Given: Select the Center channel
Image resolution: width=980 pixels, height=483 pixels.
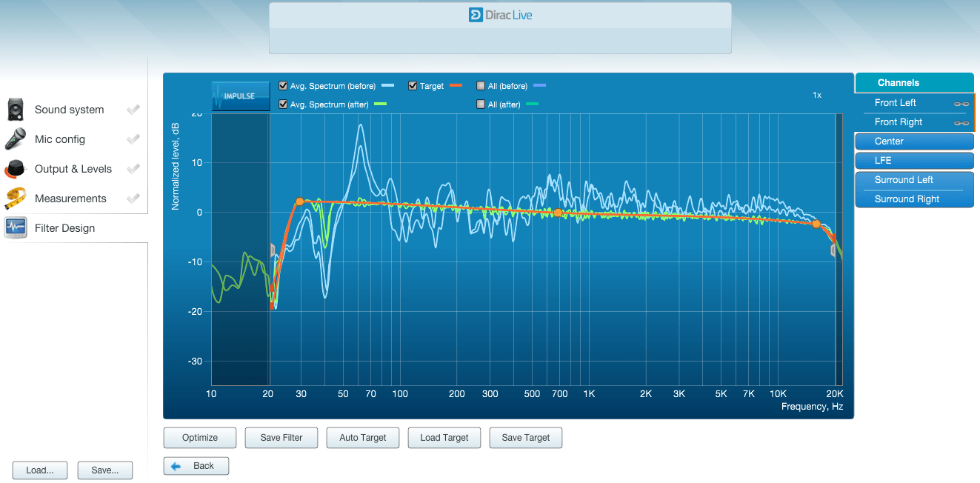Looking at the screenshot, I should click(x=914, y=141).
